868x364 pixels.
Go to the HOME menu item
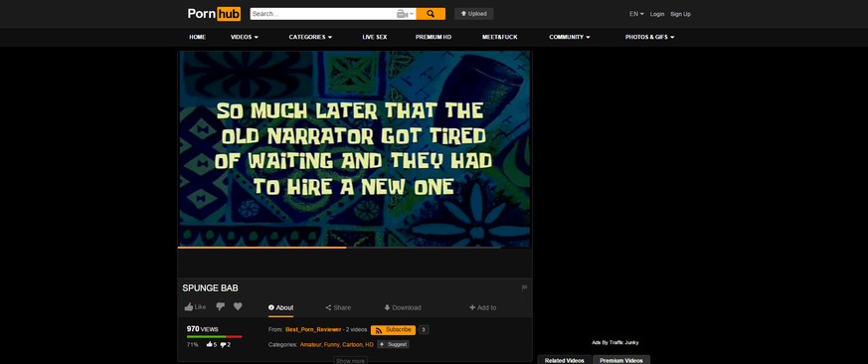[x=197, y=37]
